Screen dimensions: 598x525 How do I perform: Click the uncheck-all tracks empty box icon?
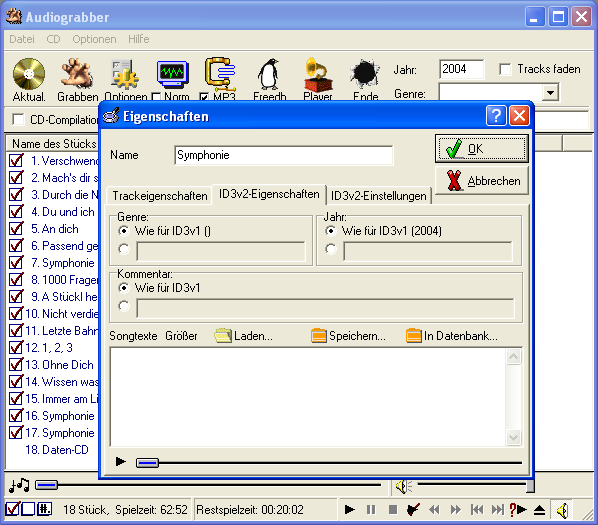click(x=28, y=509)
